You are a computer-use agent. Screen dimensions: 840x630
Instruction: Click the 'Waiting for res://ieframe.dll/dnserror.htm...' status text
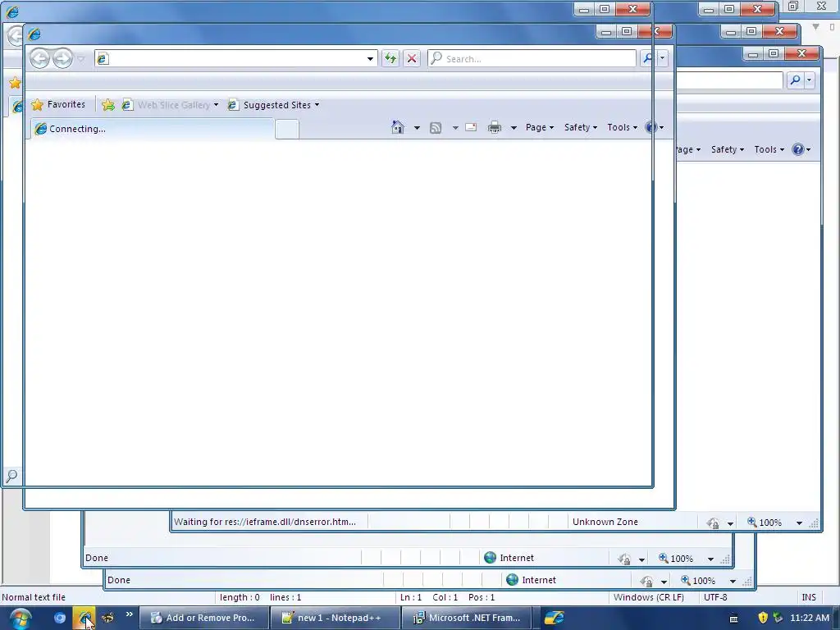265,522
